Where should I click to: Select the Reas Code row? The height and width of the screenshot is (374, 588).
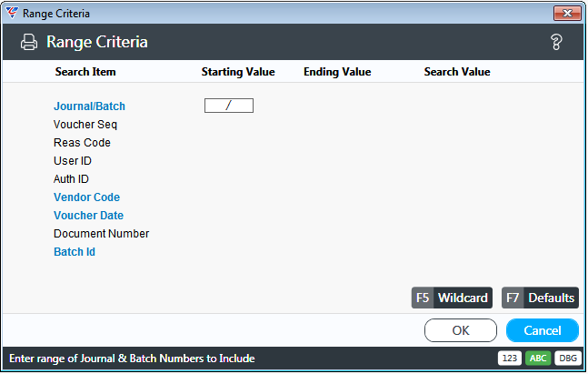click(82, 143)
